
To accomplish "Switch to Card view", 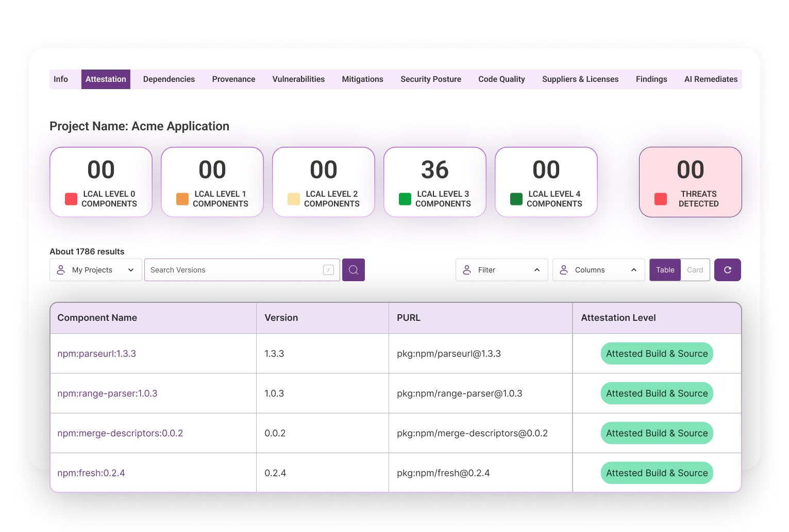I will coord(695,270).
